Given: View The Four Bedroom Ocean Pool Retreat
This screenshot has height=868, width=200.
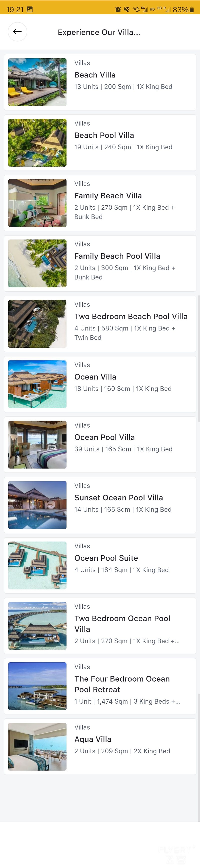Looking at the screenshot, I should point(122,684).
